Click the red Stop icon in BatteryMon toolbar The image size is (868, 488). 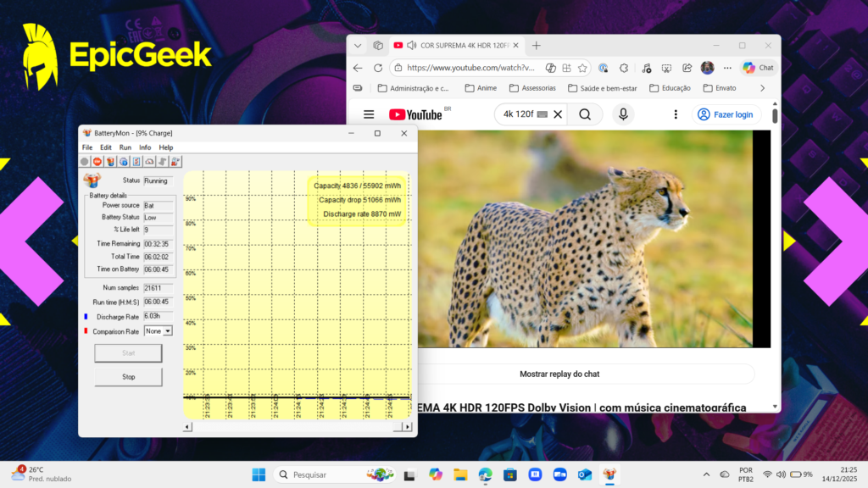tap(97, 161)
